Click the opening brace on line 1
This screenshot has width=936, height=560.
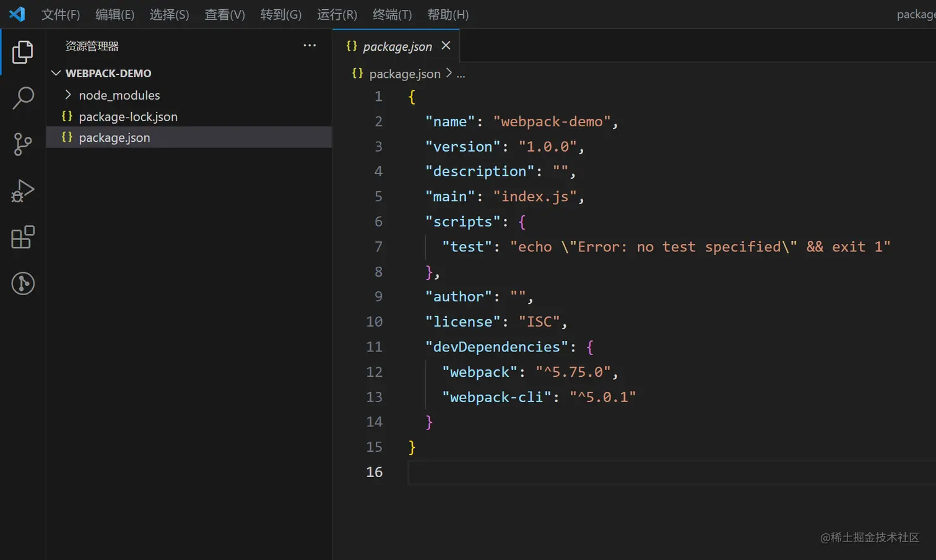pos(412,97)
